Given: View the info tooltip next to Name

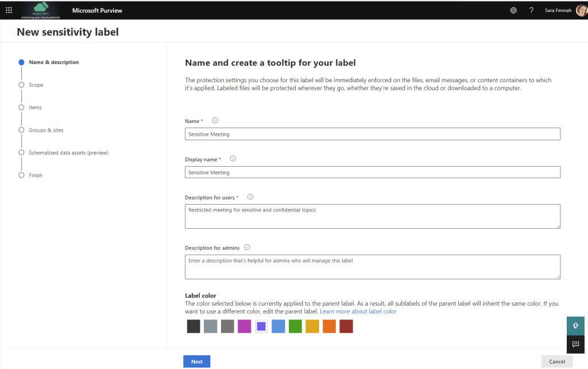Looking at the screenshot, I should [x=215, y=121].
